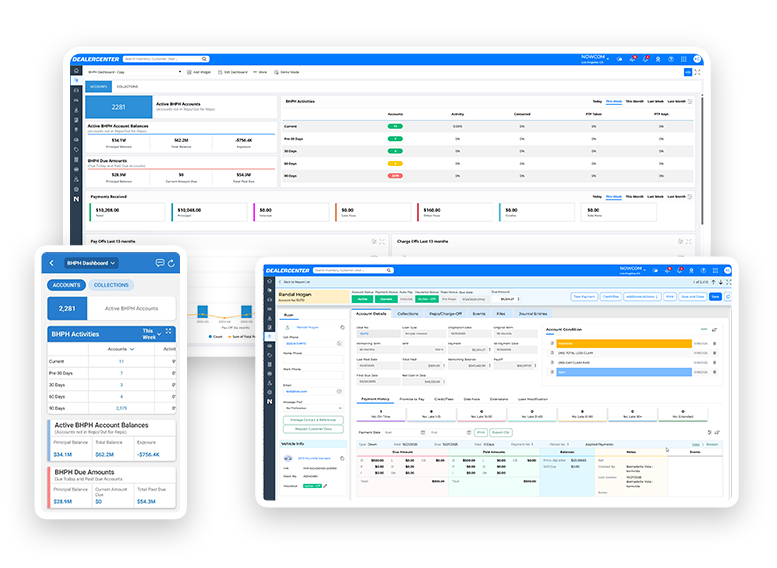
Task: Open chat message icon in mobile header
Action: click(x=159, y=263)
